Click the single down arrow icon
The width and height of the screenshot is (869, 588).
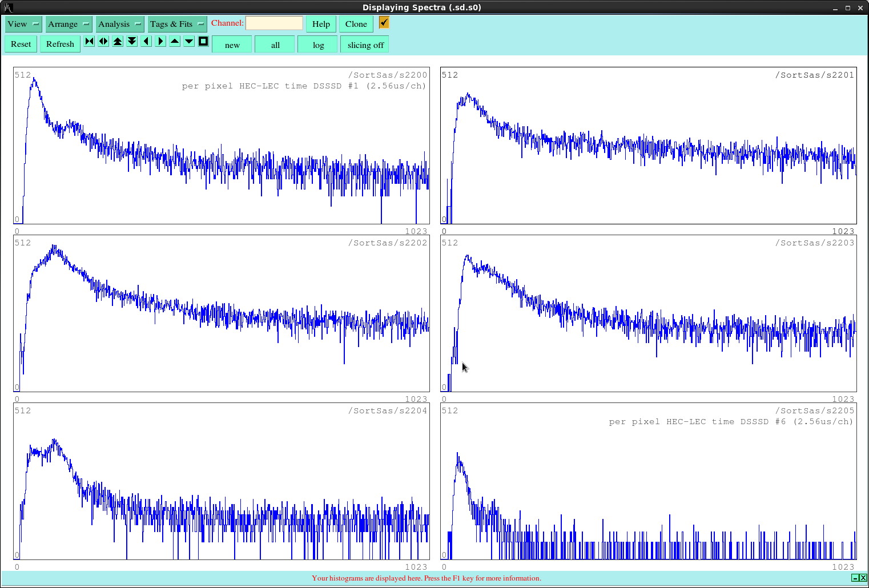point(189,41)
